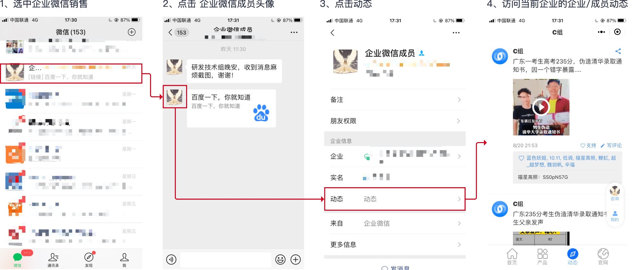Open the floating 咨询 button
The height and width of the screenshot is (270, 644).
615,193
